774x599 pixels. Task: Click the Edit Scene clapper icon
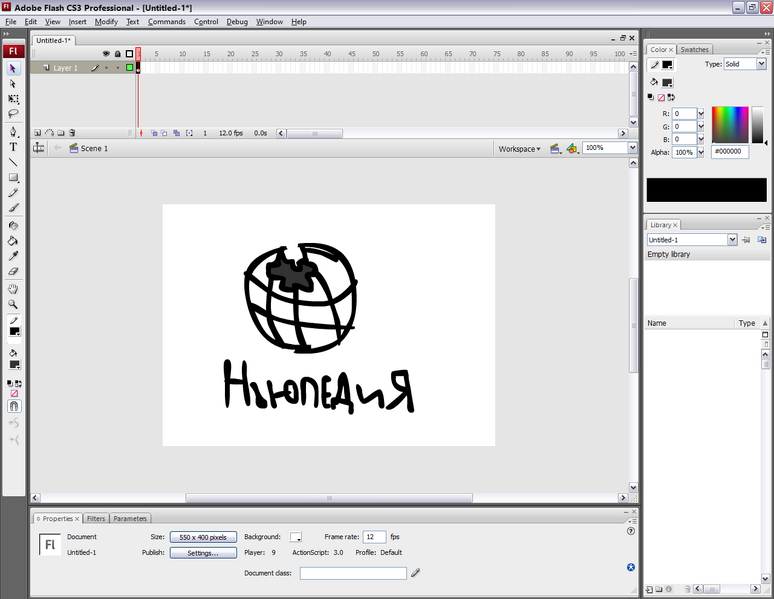(555, 149)
